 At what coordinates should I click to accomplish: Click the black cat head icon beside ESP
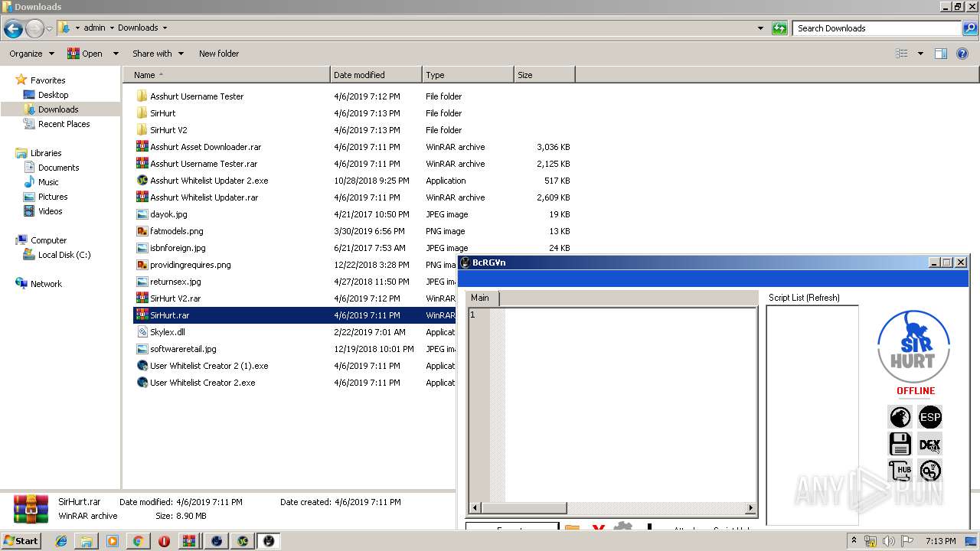(900, 417)
